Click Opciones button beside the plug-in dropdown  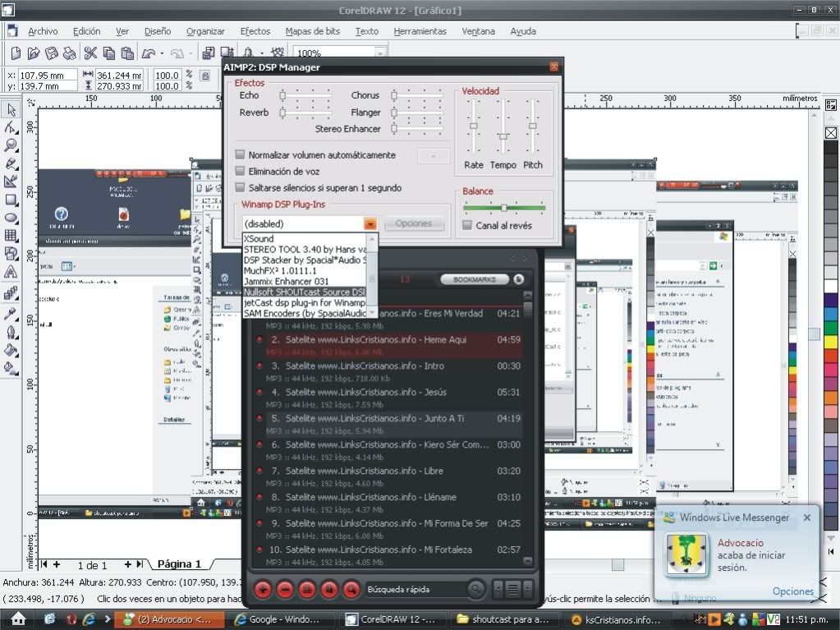point(414,223)
